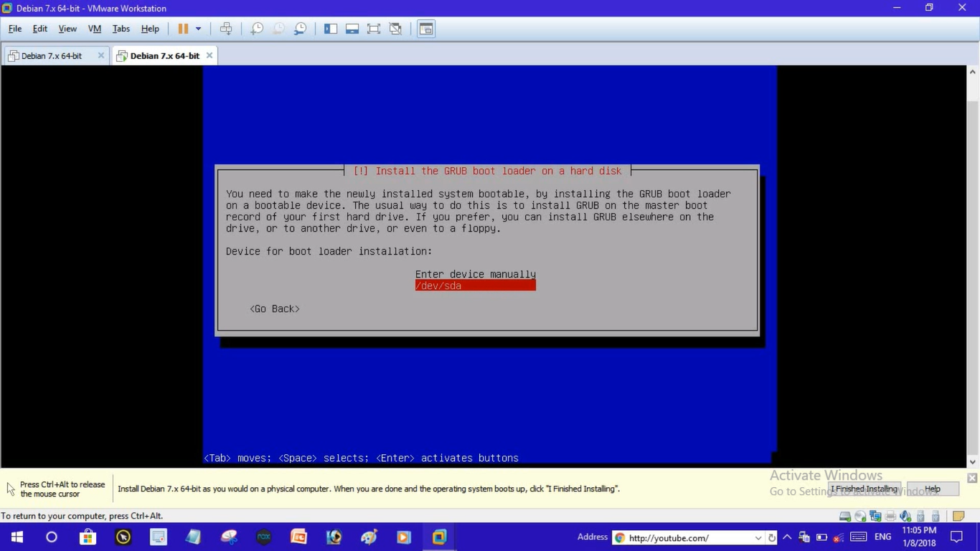Open the virtual network adapter status icon
Viewport: 980px width, 551px height.
pos(875,516)
